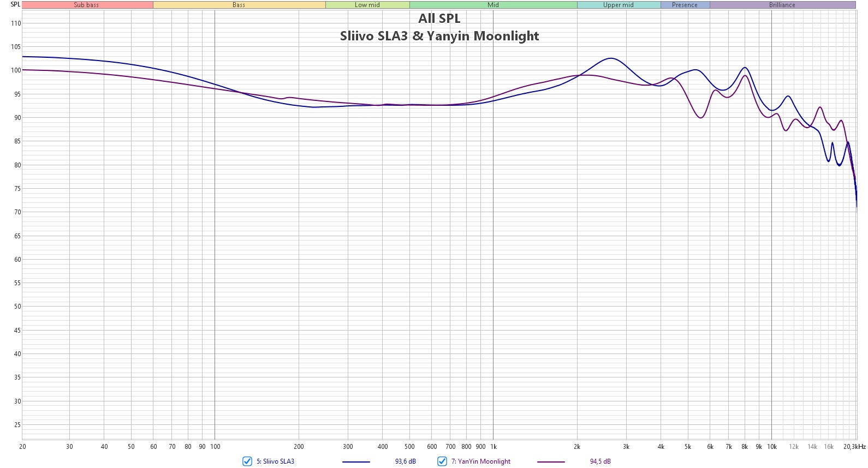Click the 5k frequency axis label
The height and width of the screenshot is (468, 868).
click(688, 447)
